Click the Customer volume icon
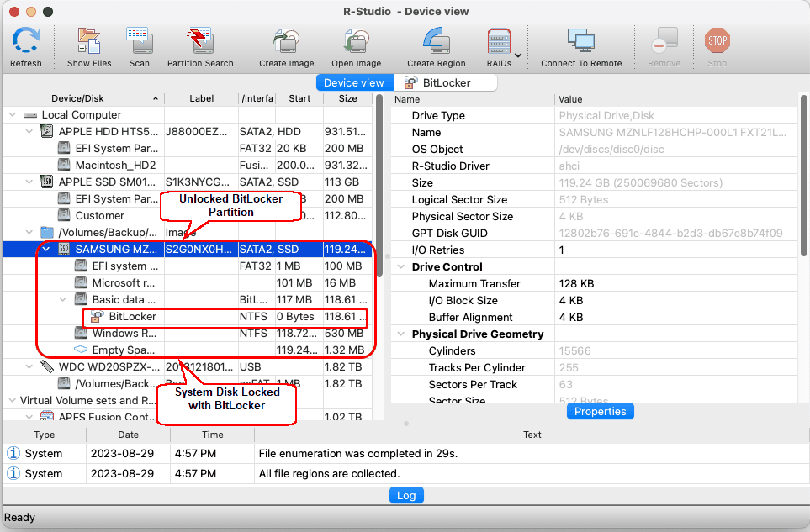Screen dimensions: 810x532 pos(64,215)
